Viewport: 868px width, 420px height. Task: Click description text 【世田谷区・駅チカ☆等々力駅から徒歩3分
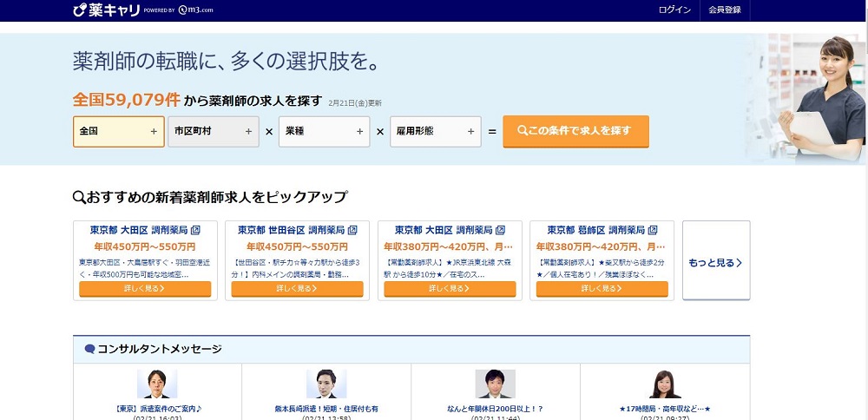pos(297,268)
